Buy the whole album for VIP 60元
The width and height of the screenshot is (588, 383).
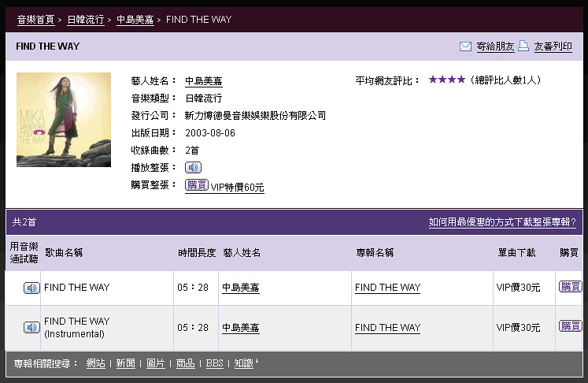[x=197, y=185]
